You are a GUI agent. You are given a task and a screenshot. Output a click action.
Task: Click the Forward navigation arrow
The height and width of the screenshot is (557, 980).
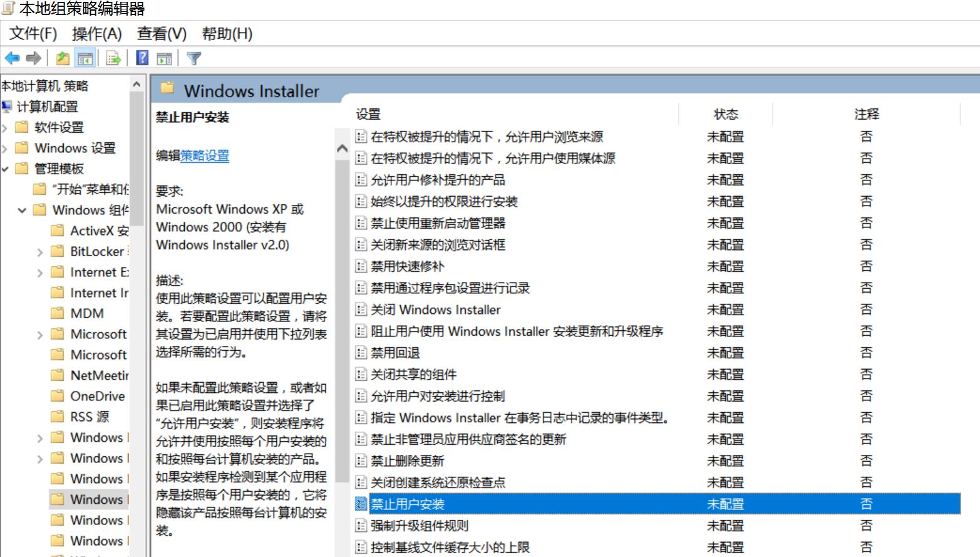[x=32, y=58]
